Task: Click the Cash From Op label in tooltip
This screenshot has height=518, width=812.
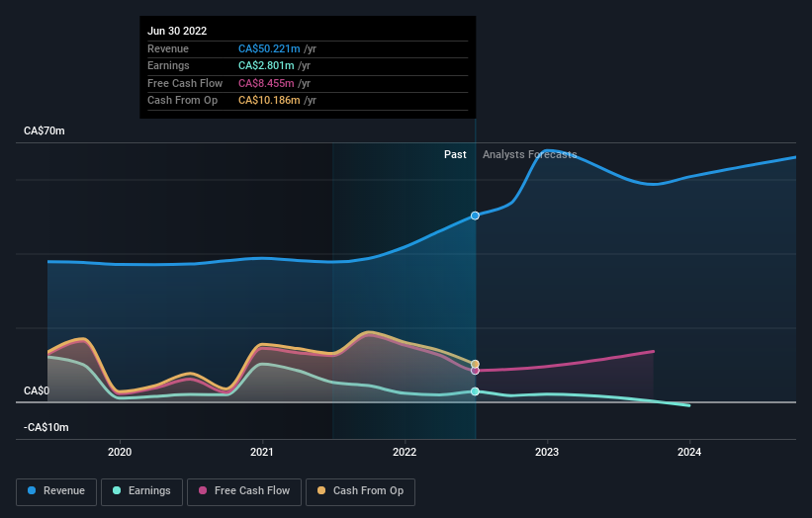Action: tap(182, 101)
